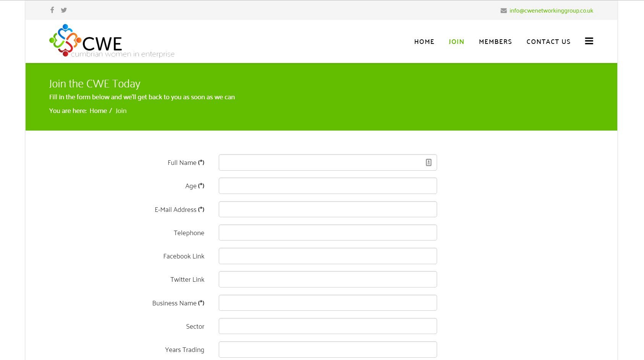
Task: Click the Facebook Link input field
Action: tap(328, 256)
